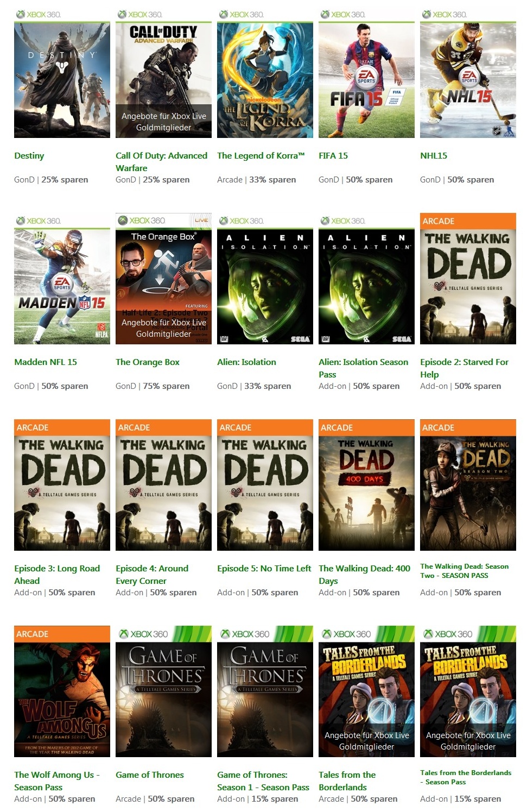Click 'GonD | 33% sparen' under Alien: Isolation
The image size is (527, 812).
[254, 386]
